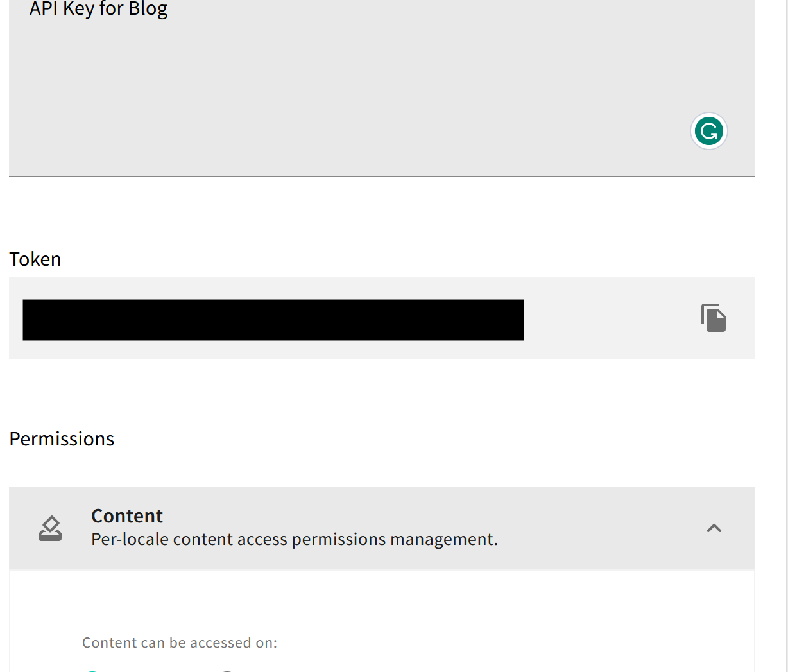788x672 pixels.
Task: Copy the token with the copy icon
Action: 713,318
